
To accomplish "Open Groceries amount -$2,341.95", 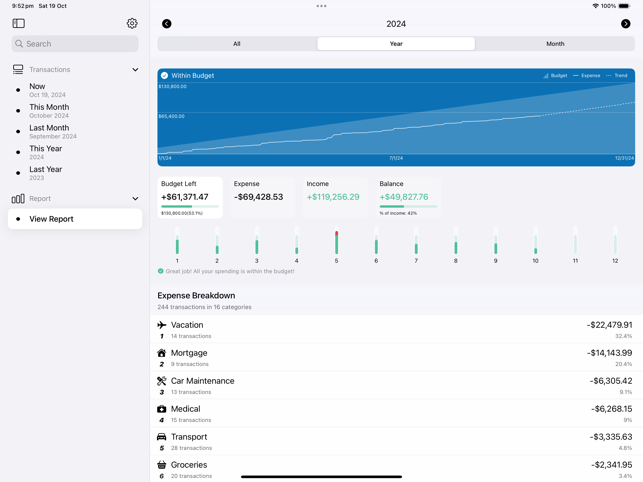I will pyautogui.click(x=611, y=465).
